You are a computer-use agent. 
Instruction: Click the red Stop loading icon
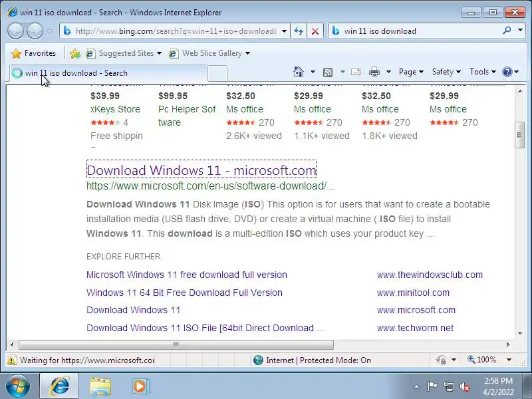315,31
